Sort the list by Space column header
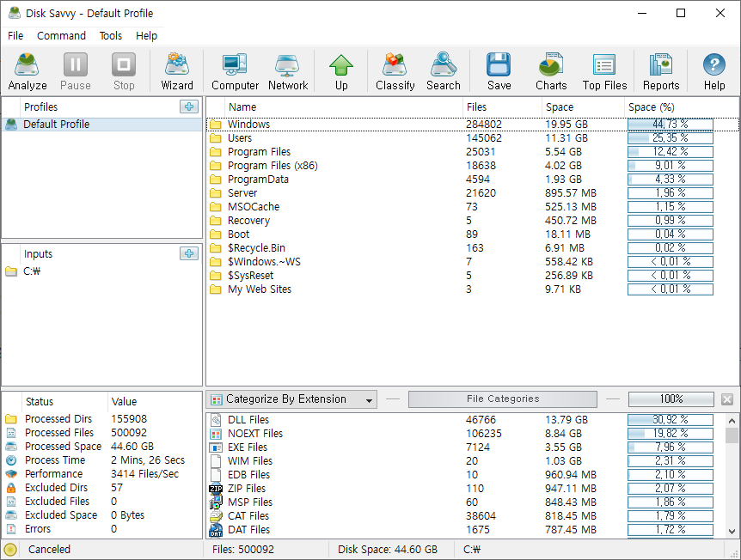Image resolution: width=741 pixels, height=560 pixels. tap(583, 107)
